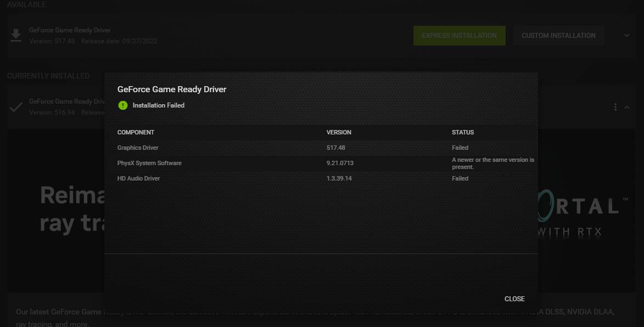Click the checkmark icon beside installed driver
644x327 pixels.
(x=16, y=107)
